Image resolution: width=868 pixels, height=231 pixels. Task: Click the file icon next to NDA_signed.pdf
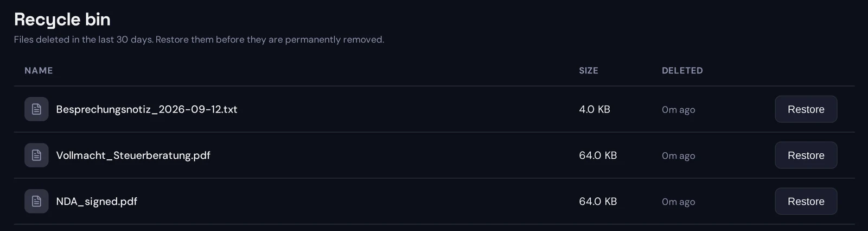pyautogui.click(x=36, y=202)
